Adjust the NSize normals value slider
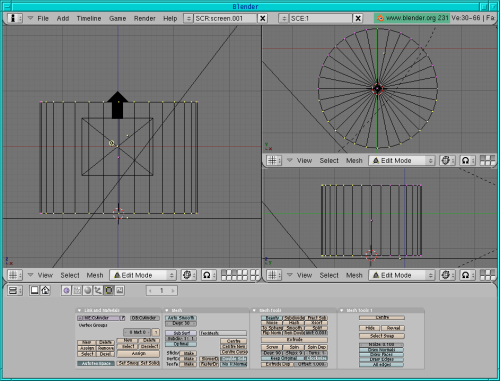 (x=382, y=345)
